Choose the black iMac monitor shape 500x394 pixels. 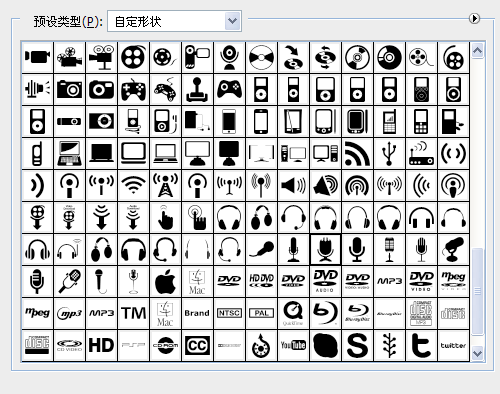pyautogui.click(x=229, y=153)
